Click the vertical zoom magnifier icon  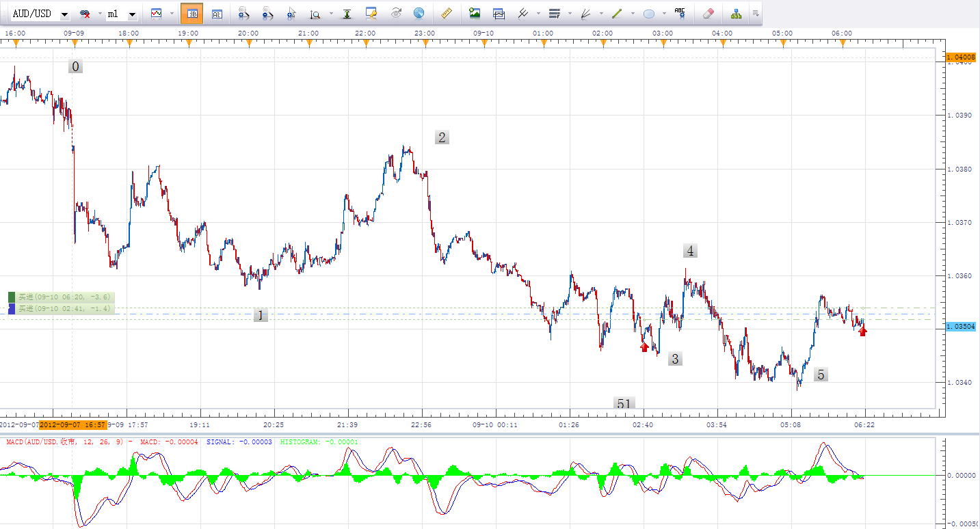click(315, 14)
